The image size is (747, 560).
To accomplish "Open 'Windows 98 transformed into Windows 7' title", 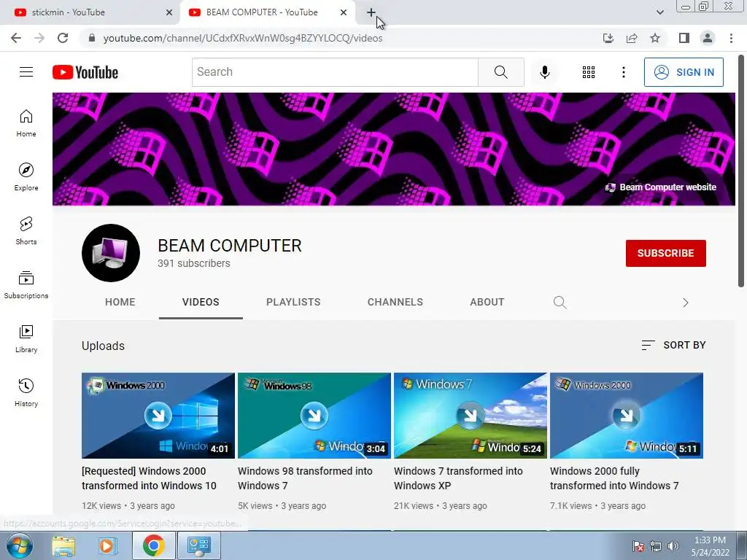I will coord(305,478).
